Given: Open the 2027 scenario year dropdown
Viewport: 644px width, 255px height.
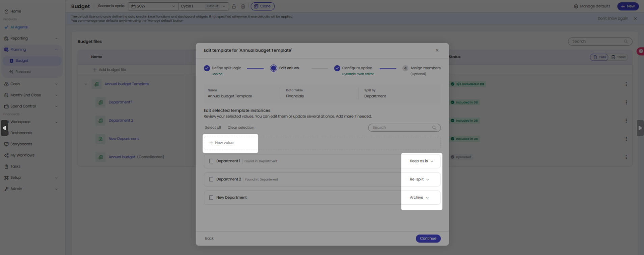Looking at the screenshot, I should pos(153,6).
